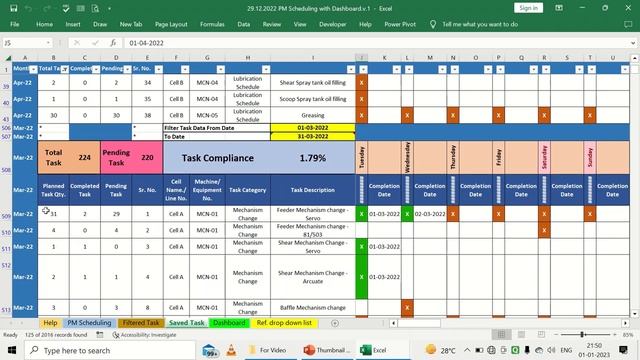640x360 pixels.
Task: Open the Pending column filter dropdown
Action: 127,70
